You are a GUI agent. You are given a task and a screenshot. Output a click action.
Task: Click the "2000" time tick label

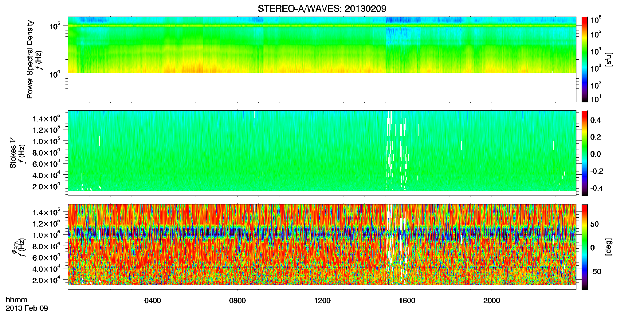coord(492,301)
